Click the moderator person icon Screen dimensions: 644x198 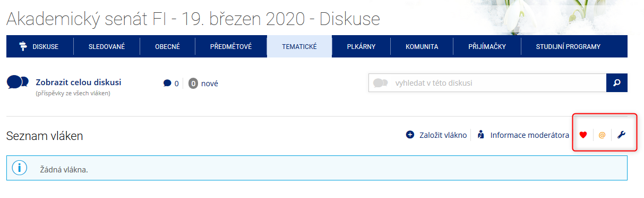pos(480,135)
